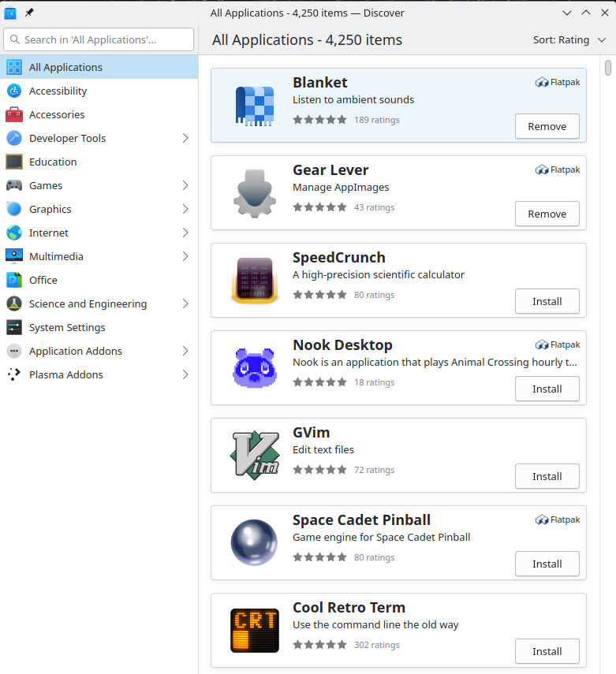Click the System Settings sliders icon

14,327
